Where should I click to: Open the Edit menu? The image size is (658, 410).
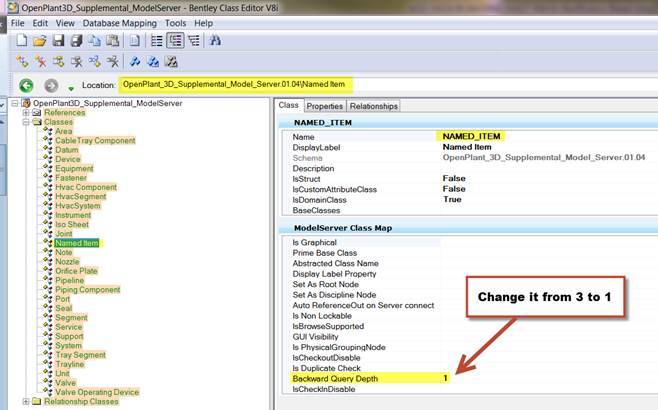point(40,23)
